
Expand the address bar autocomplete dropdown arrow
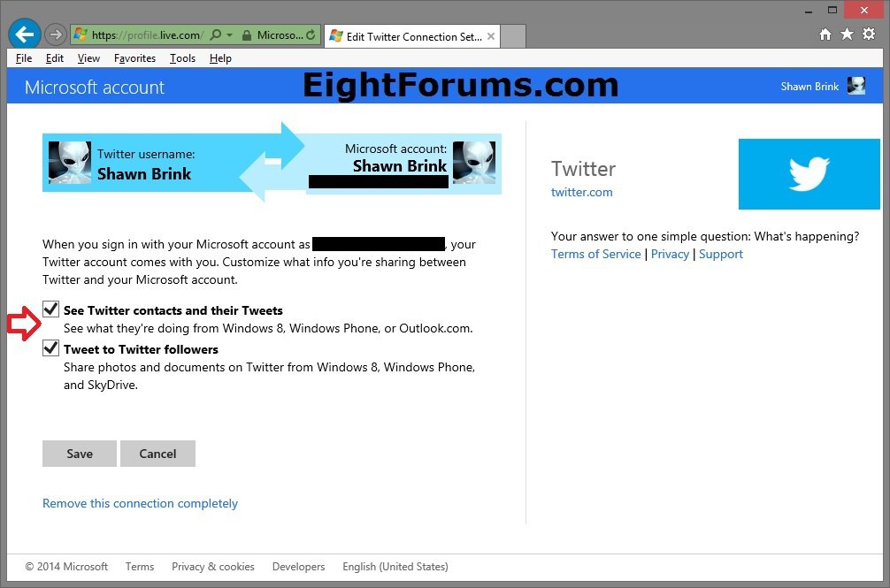[229, 35]
